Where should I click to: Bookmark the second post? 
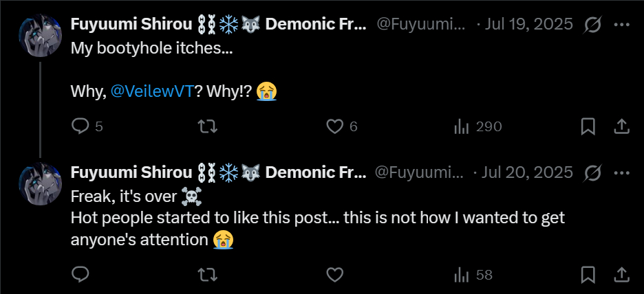(588, 275)
